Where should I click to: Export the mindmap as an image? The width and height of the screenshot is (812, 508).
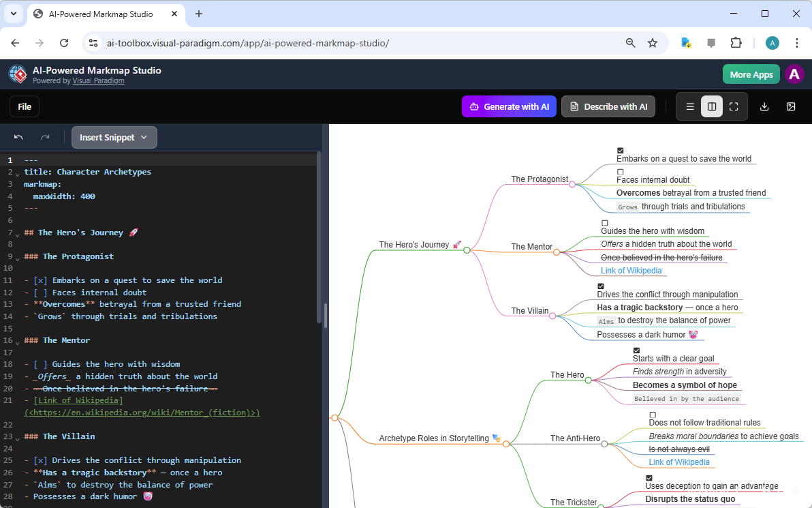[x=791, y=106]
